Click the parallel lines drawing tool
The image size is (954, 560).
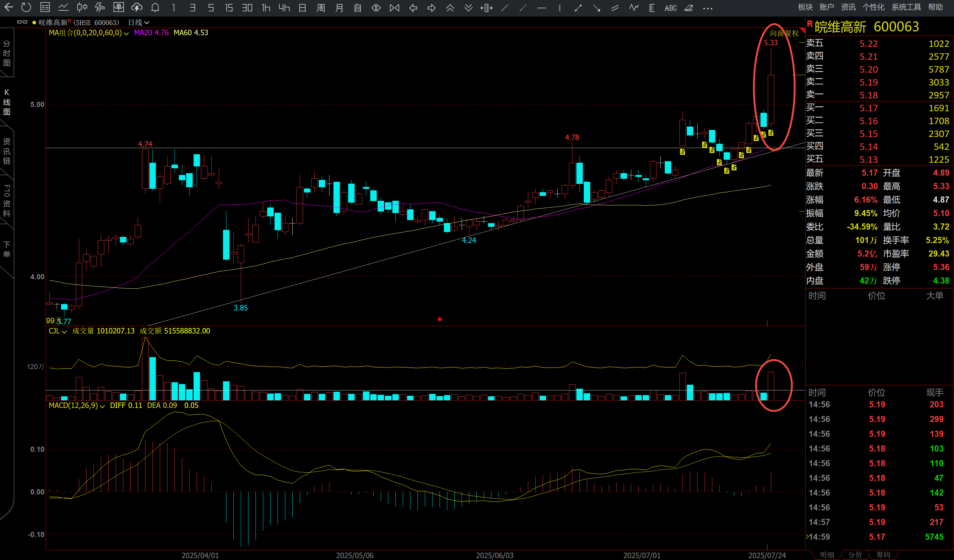[615, 8]
